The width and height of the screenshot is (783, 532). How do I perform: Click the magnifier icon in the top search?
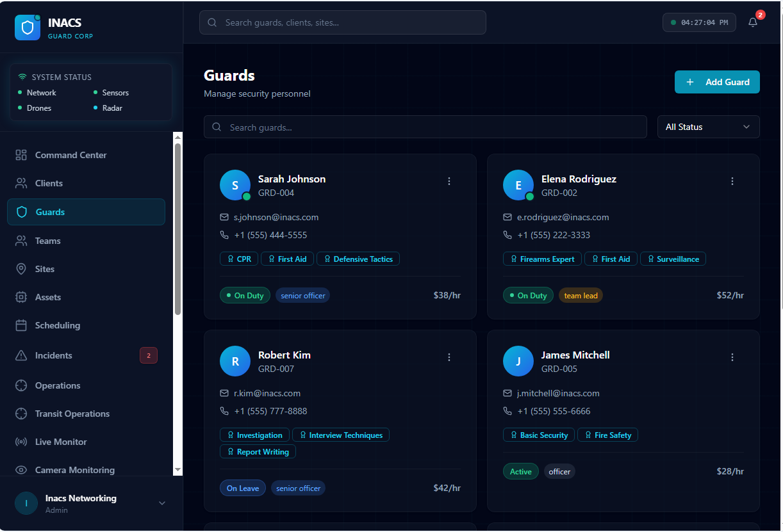click(x=213, y=22)
